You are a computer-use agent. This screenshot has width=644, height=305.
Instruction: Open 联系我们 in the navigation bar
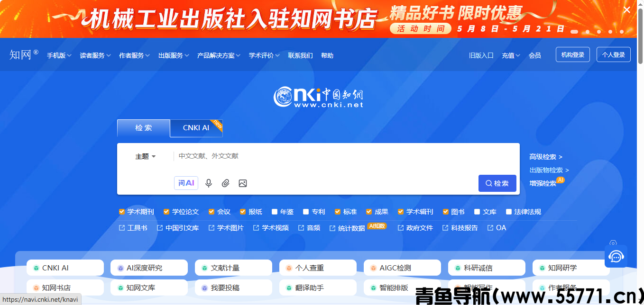(301, 55)
